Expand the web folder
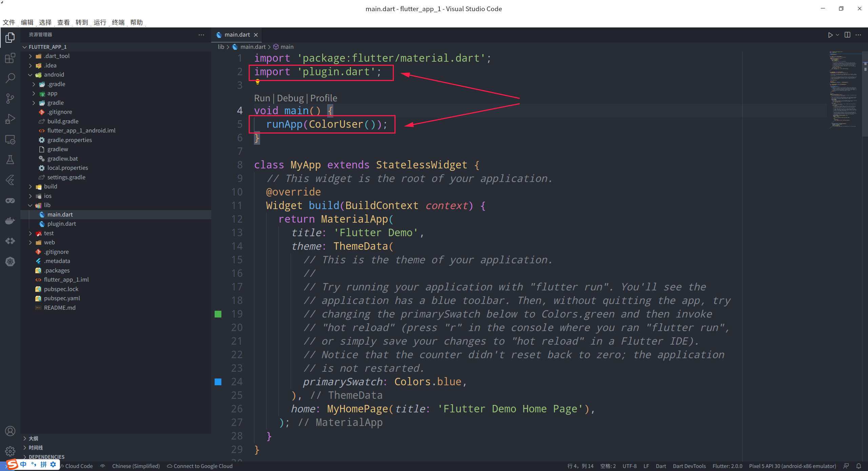Viewport: 868px width, 471px height. point(31,243)
